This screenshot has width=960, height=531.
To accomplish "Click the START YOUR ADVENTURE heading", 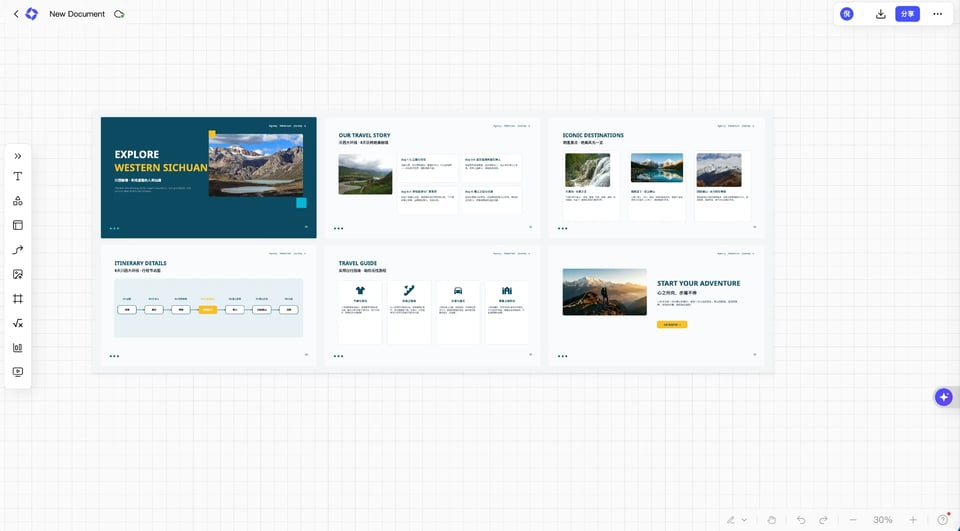I will (699, 284).
